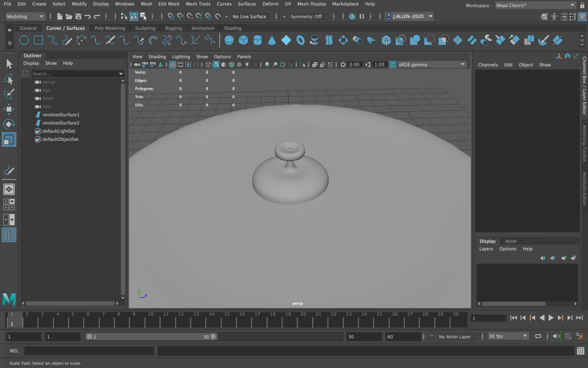Toggle the viewport grid display
The height and width of the screenshot is (368, 588).
click(172, 65)
